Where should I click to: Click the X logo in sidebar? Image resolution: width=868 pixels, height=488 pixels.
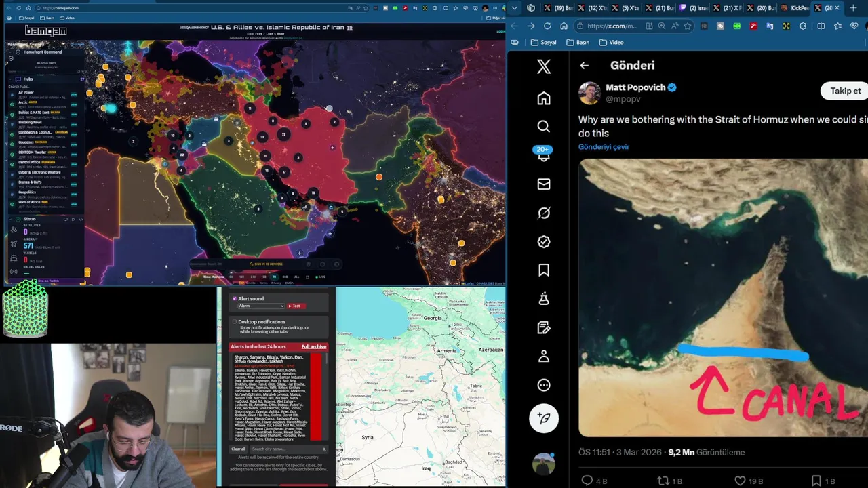click(x=543, y=66)
